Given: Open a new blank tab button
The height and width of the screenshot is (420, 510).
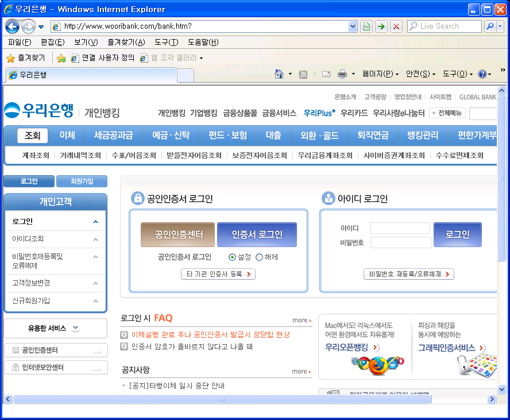Looking at the screenshot, I should click(186, 75).
